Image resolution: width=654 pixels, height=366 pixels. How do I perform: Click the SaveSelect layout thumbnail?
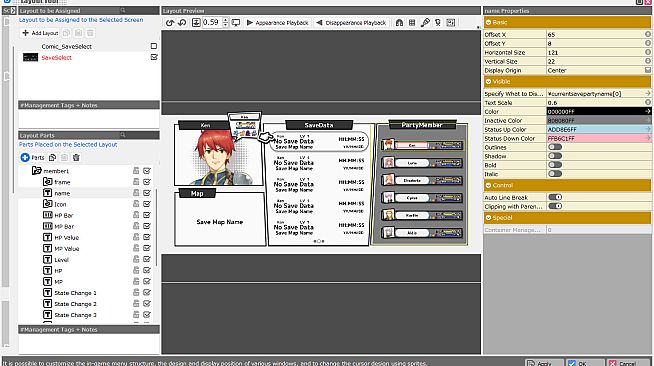pos(30,57)
